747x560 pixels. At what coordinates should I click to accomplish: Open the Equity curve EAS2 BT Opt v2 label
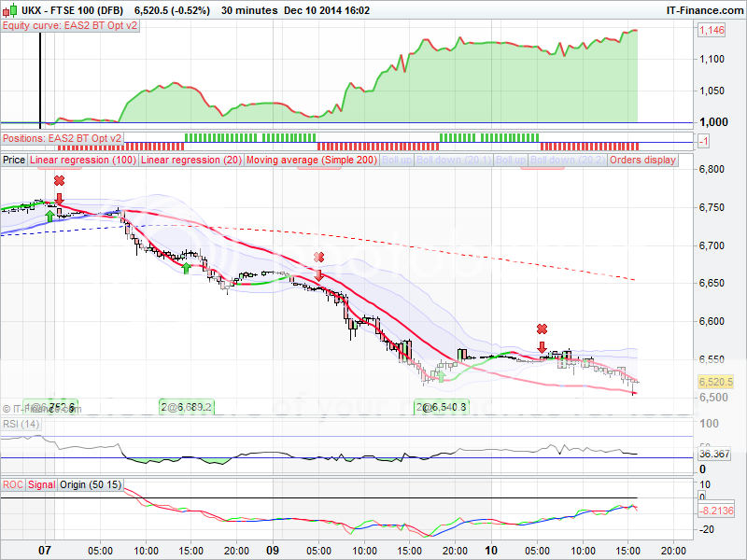[69, 26]
